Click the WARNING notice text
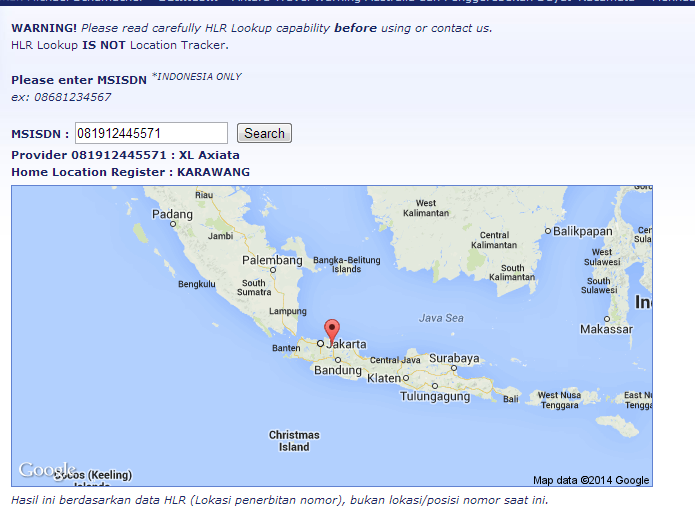 coord(252,28)
